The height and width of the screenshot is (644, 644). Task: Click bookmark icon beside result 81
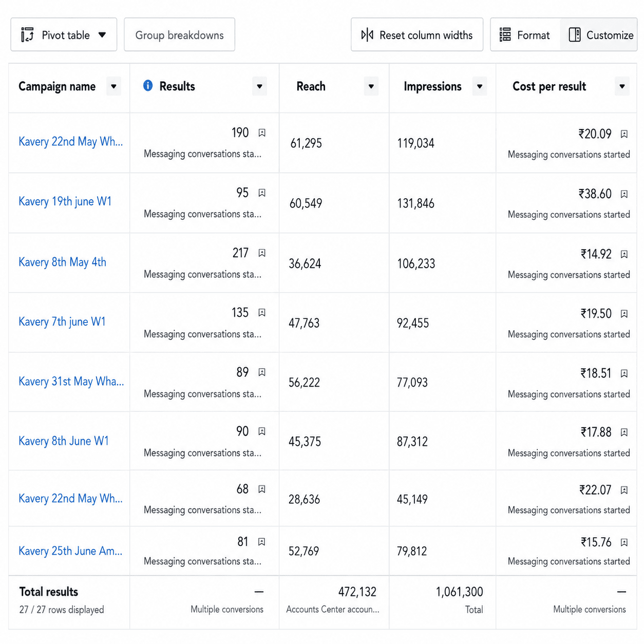262,541
